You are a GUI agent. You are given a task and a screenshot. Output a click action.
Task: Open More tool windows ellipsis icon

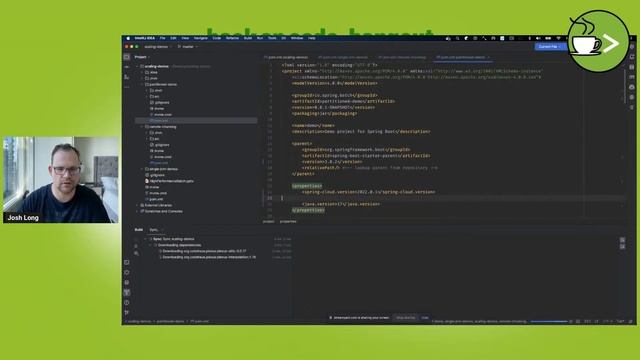click(127, 87)
